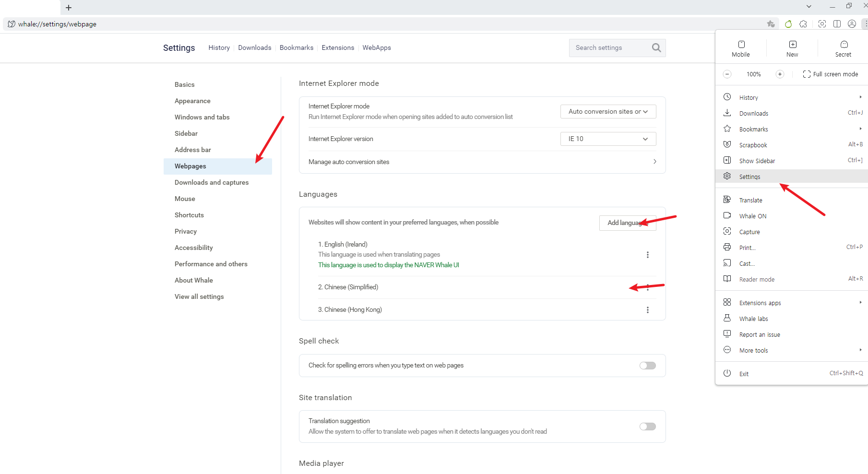Open a New window from menu

[793, 48]
